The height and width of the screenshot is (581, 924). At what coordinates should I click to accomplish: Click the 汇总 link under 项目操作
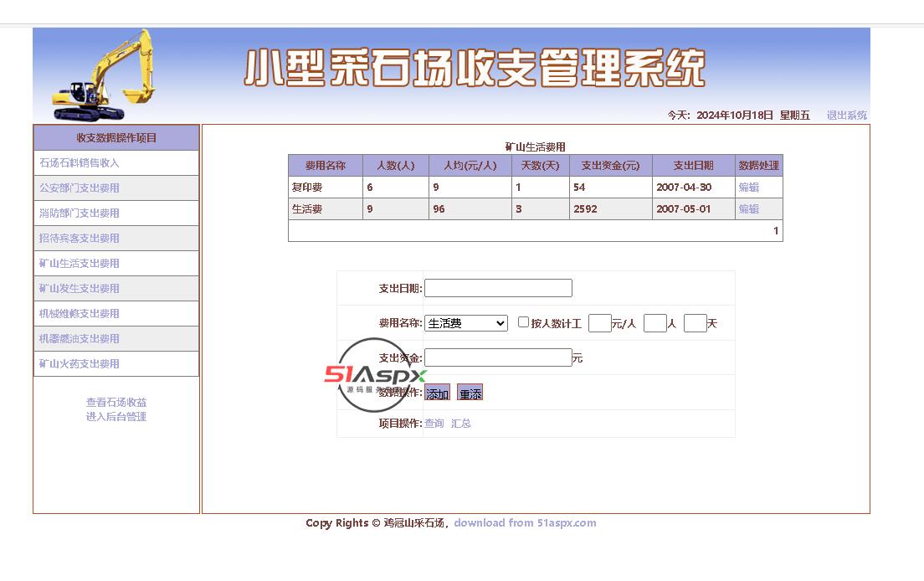[x=461, y=424]
